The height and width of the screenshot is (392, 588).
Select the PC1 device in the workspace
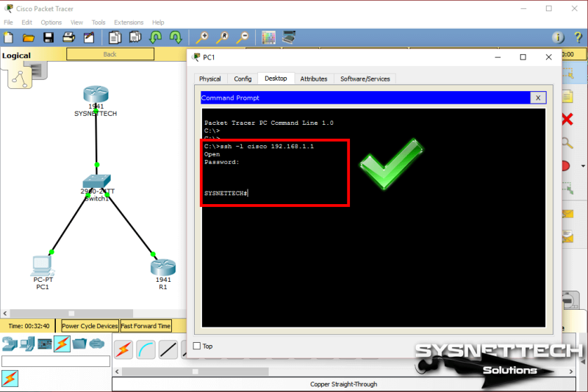click(43, 266)
